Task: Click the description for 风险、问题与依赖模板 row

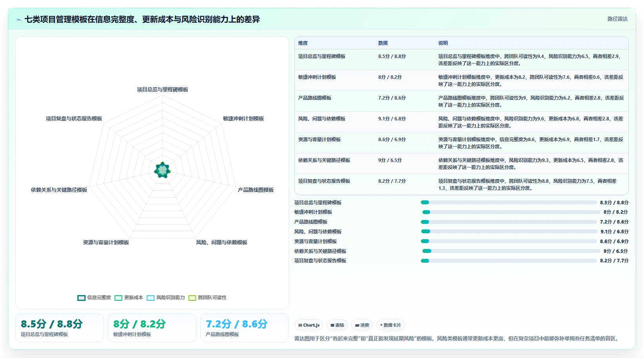Action: coord(531,122)
